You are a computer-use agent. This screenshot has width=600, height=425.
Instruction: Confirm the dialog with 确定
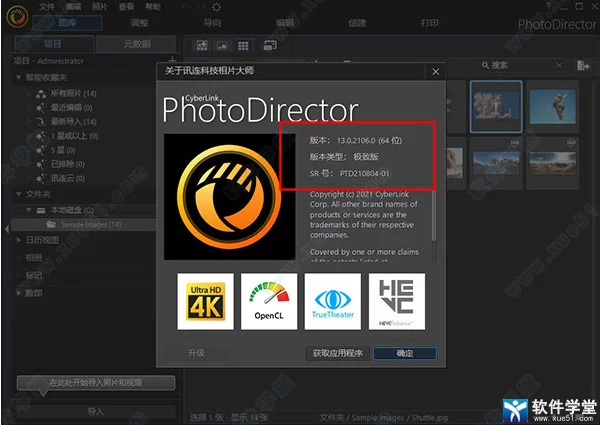(405, 353)
